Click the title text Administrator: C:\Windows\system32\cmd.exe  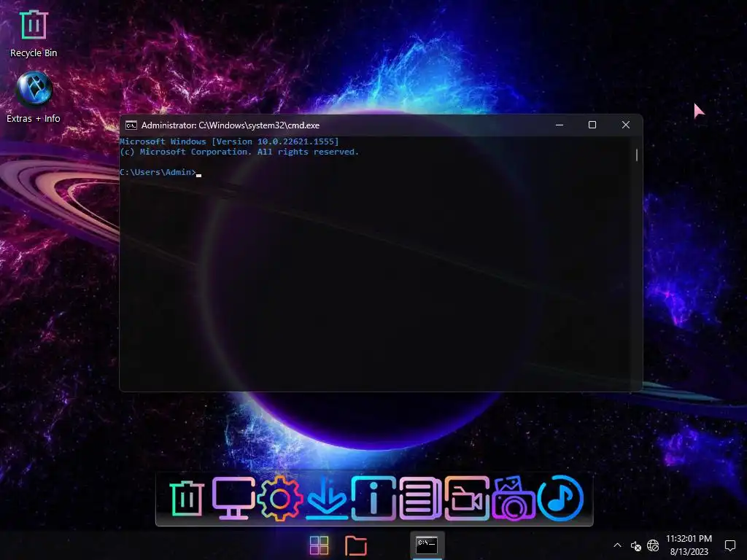coord(231,125)
